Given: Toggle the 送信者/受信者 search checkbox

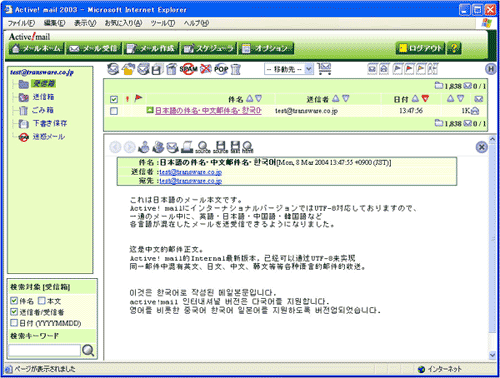Looking at the screenshot, I should click(x=14, y=312).
